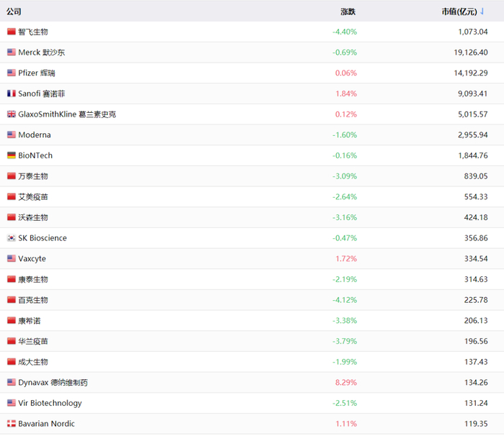Select the BioNTech company name
Viewport: 504px width, 436px height.
(35, 155)
